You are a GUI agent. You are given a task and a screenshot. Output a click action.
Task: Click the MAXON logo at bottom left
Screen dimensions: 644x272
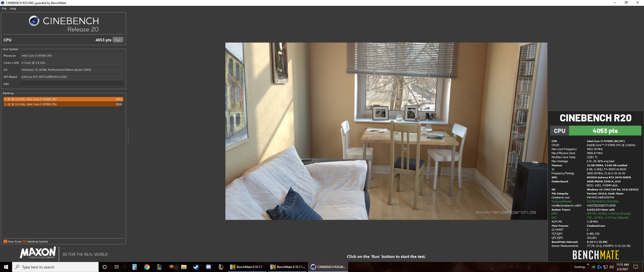[38, 253]
